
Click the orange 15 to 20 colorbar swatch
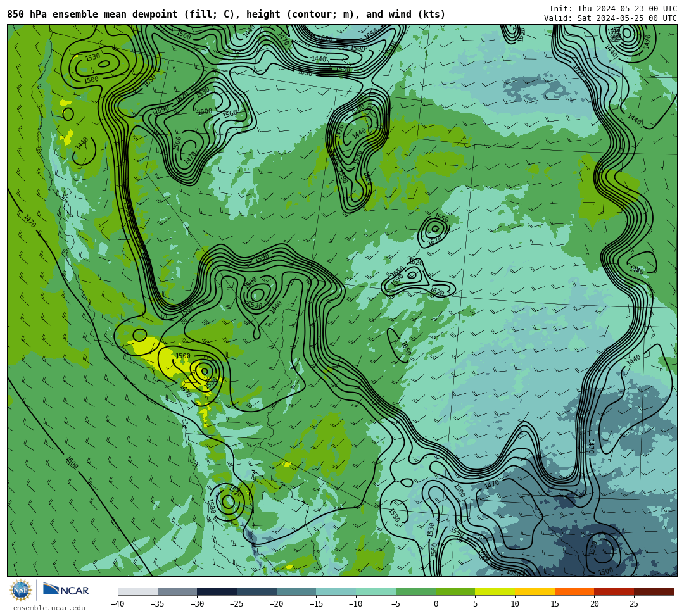click(x=574, y=591)
